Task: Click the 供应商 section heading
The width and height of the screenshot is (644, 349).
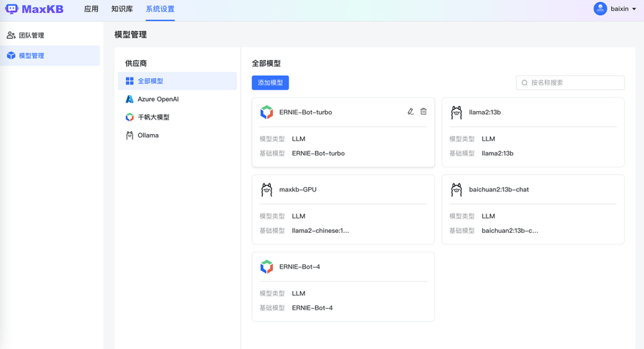Action: coord(136,63)
